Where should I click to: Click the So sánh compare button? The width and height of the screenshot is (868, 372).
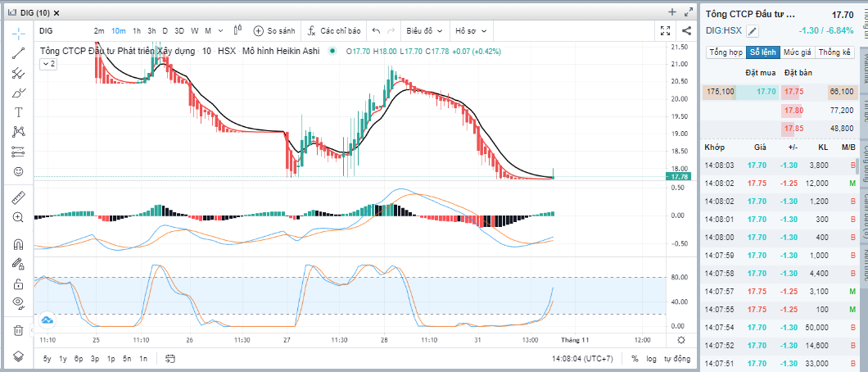(275, 30)
